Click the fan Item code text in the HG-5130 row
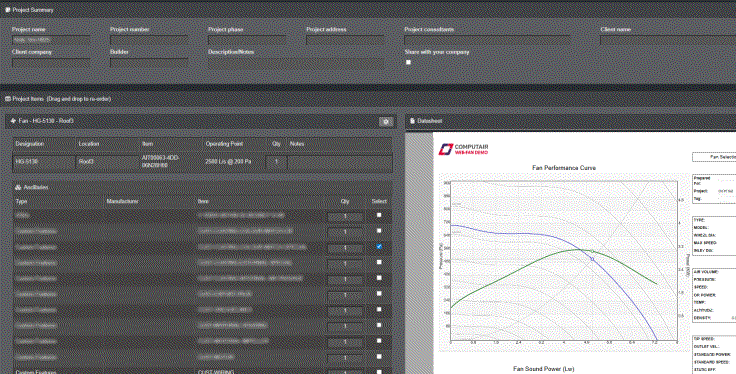The width and height of the screenshot is (736, 374). coord(161,161)
